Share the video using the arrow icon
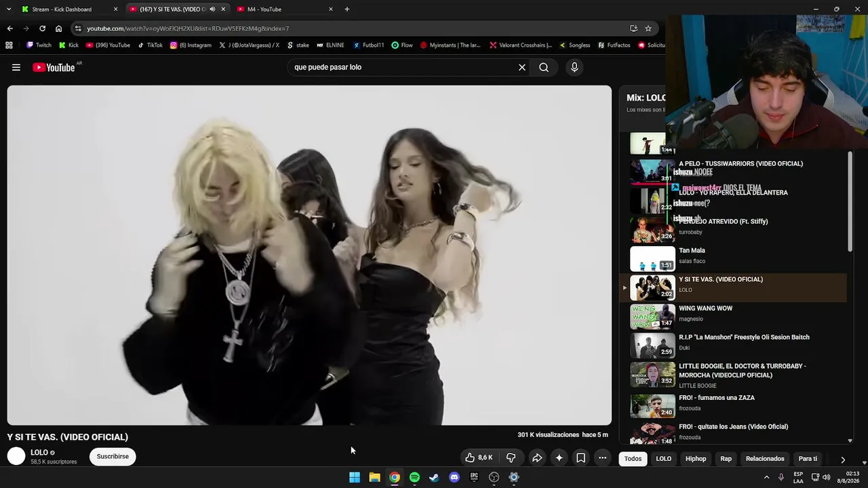Image resolution: width=868 pixels, height=488 pixels. point(537,457)
